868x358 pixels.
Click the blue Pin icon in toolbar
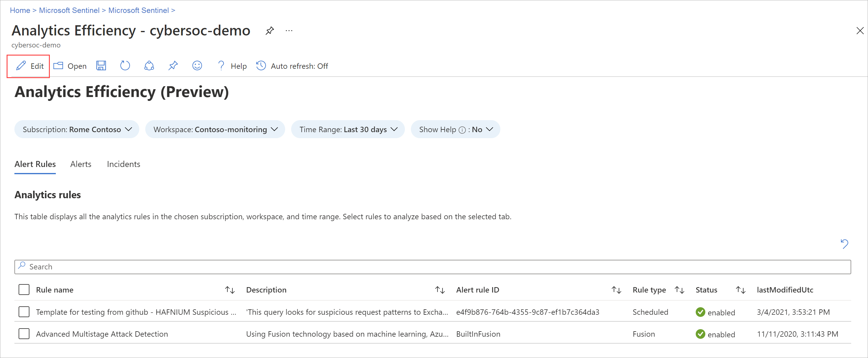point(173,66)
